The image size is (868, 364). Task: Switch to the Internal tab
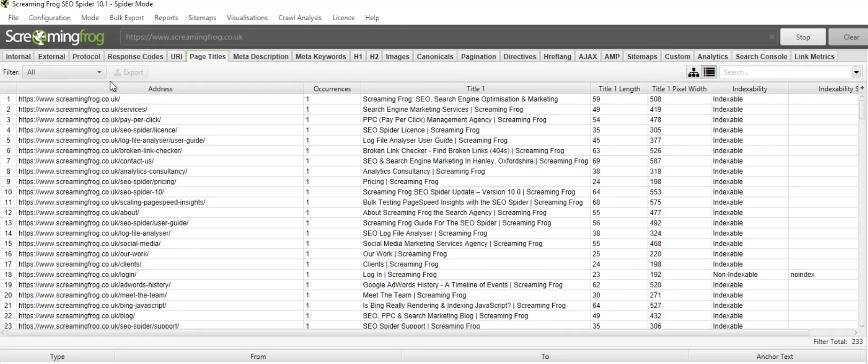click(18, 56)
